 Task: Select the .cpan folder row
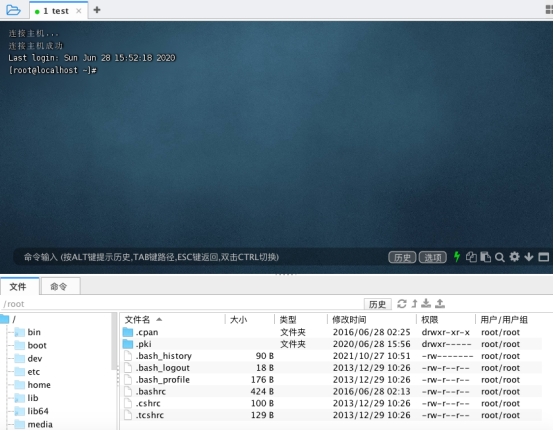[x=331, y=332]
